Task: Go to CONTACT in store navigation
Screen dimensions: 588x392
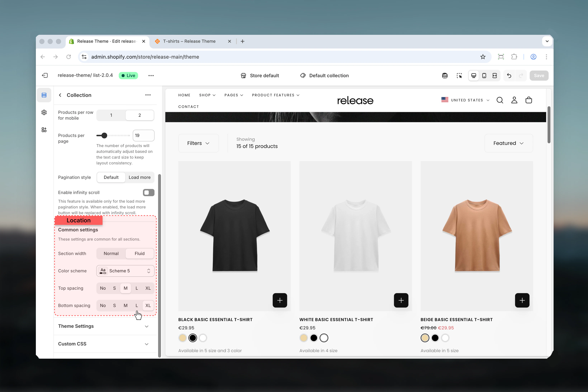Action: click(188, 107)
